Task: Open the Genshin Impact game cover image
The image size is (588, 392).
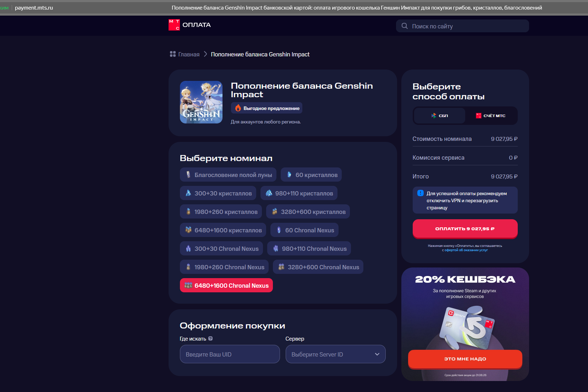Action: [201, 102]
